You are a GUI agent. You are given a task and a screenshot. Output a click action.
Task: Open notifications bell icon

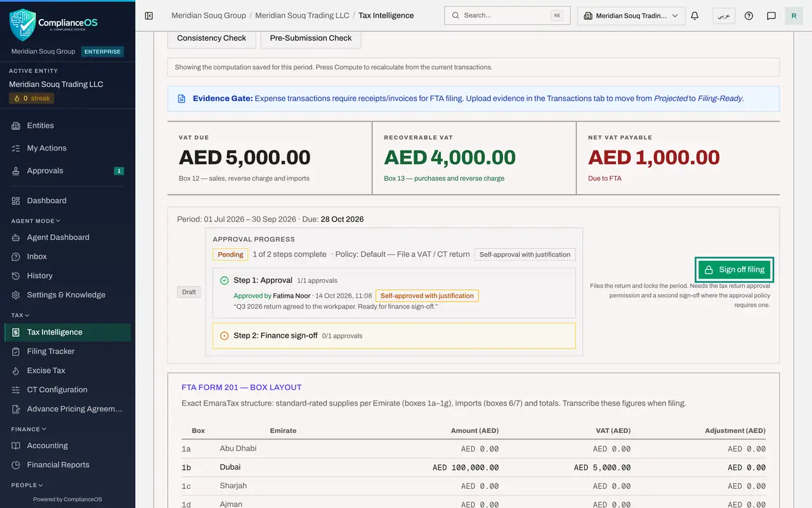(695, 16)
